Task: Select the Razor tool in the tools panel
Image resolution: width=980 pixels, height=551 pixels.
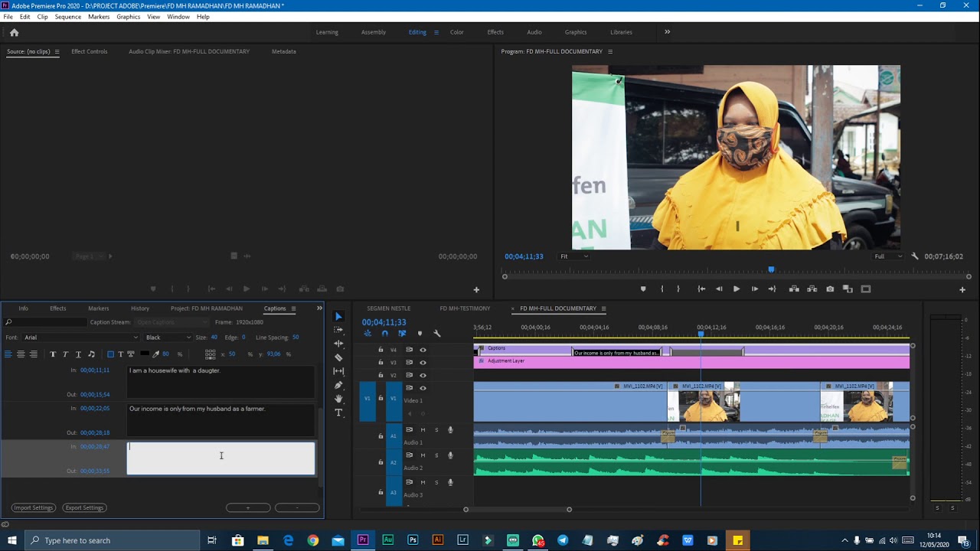Action: (338, 357)
